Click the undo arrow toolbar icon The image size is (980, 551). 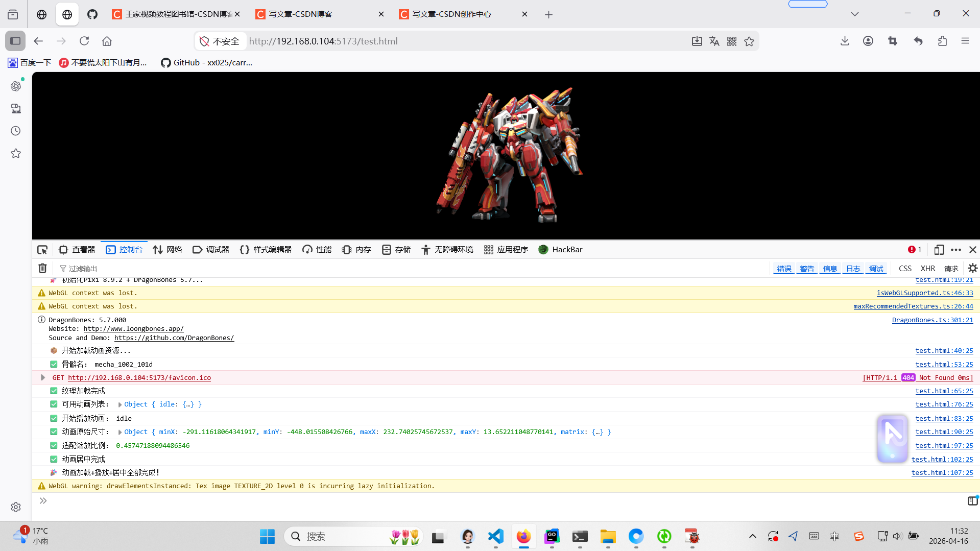click(918, 41)
